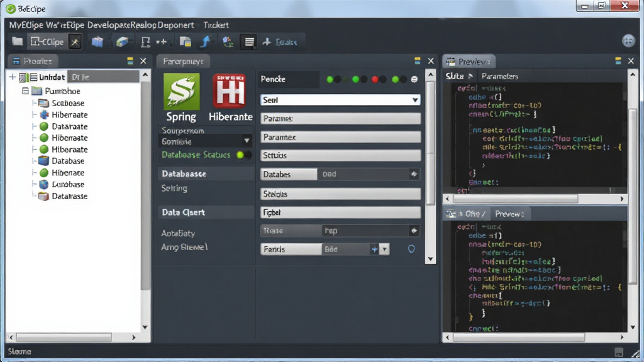Minimize the Proalter panel with its yellow icon

point(130,61)
